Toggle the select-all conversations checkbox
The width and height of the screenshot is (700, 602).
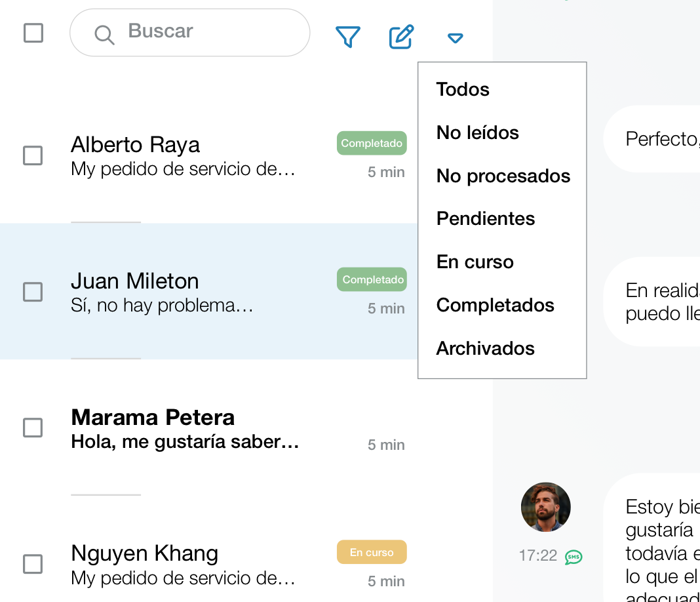[x=33, y=33]
